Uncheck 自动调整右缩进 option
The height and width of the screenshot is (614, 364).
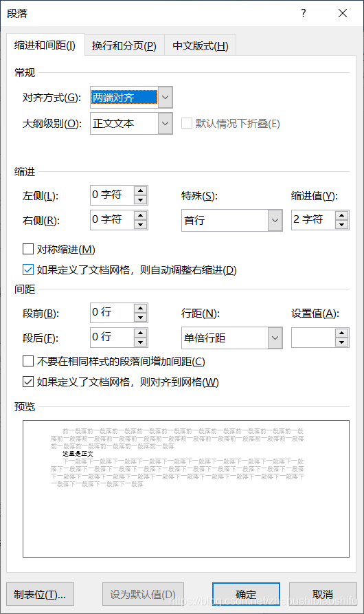28,270
